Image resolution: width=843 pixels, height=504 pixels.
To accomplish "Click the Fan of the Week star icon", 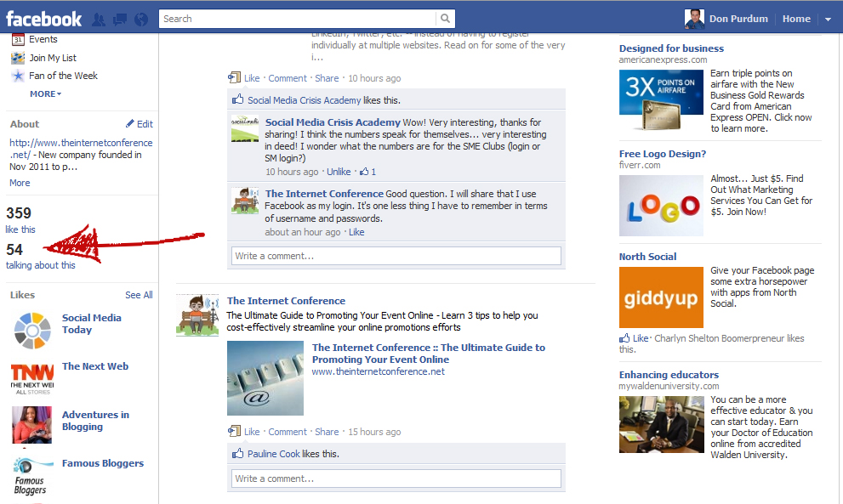I will point(18,76).
